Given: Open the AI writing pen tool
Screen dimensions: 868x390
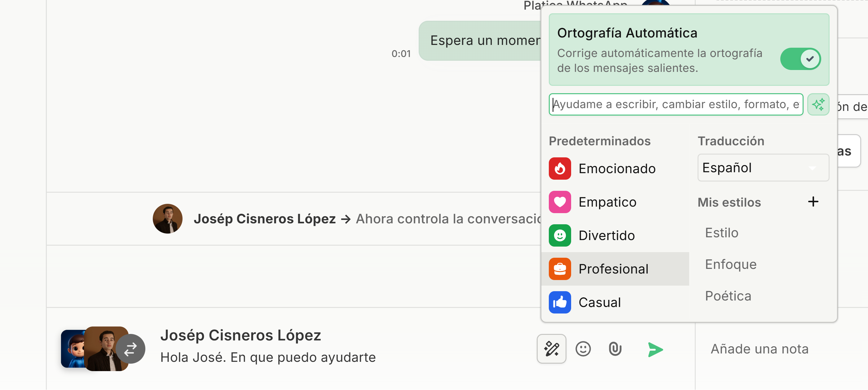Looking at the screenshot, I should (x=551, y=349).
